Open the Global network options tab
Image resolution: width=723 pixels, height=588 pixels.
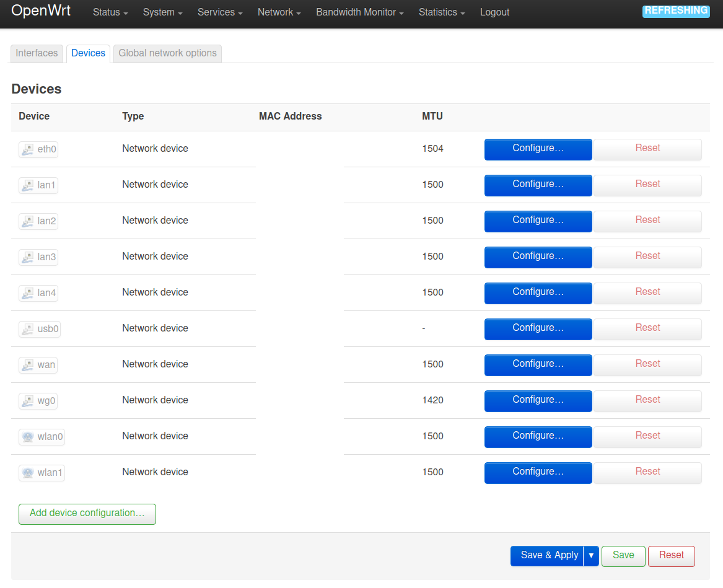167,53
